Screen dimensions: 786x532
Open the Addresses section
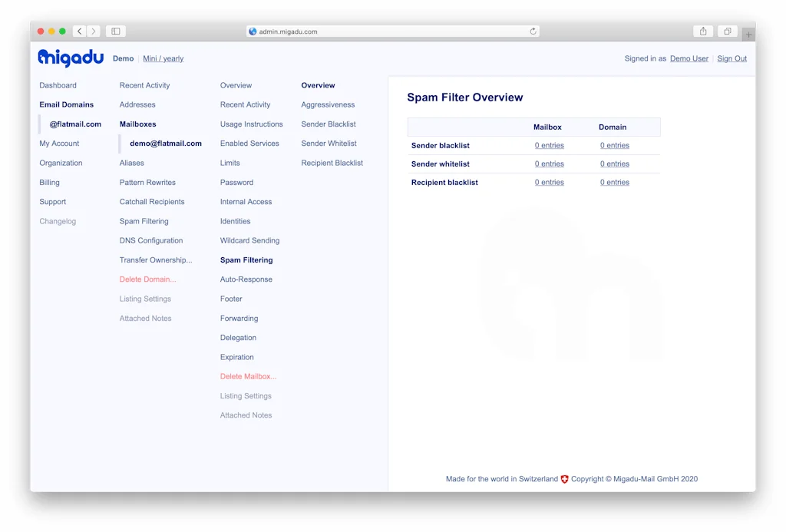click(x=137, y=105)
